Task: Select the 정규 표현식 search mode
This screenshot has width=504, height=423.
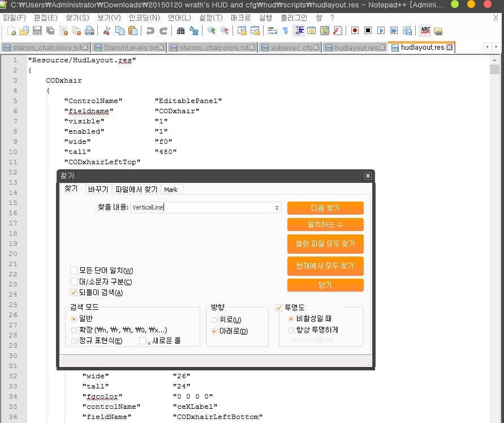Action: pos(74,341)
